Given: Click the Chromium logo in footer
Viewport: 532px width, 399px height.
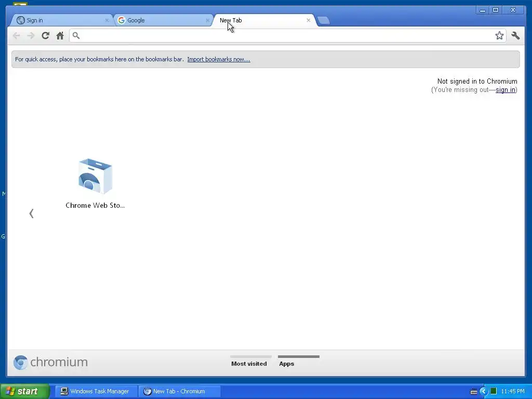Looking at the screenshot, I should [x=50, y=362].
